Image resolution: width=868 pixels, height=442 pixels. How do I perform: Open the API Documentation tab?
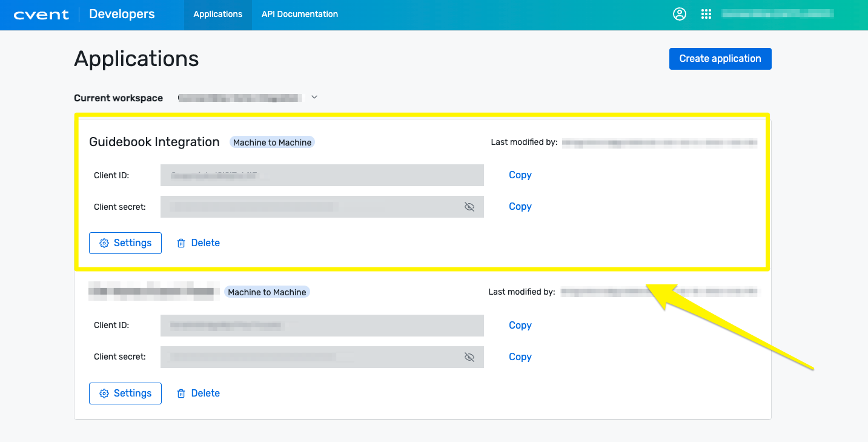[x=300, y=15]
